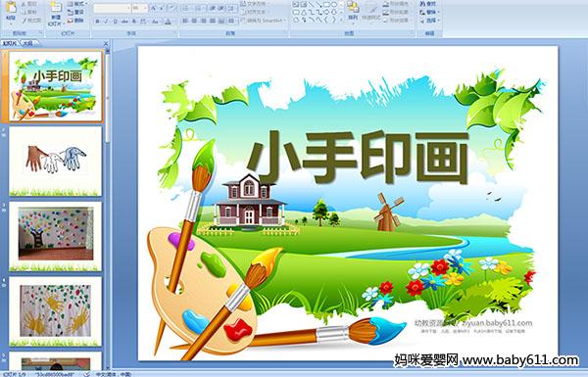The image size is (588, 377).
Task: Toggle Bold formatting
Action: point(97,22)
